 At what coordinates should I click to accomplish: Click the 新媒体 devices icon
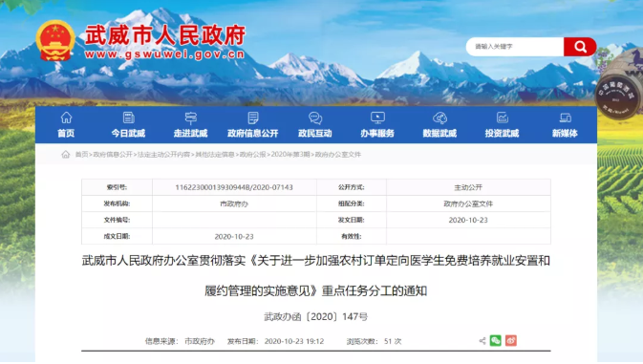(565, 118)
